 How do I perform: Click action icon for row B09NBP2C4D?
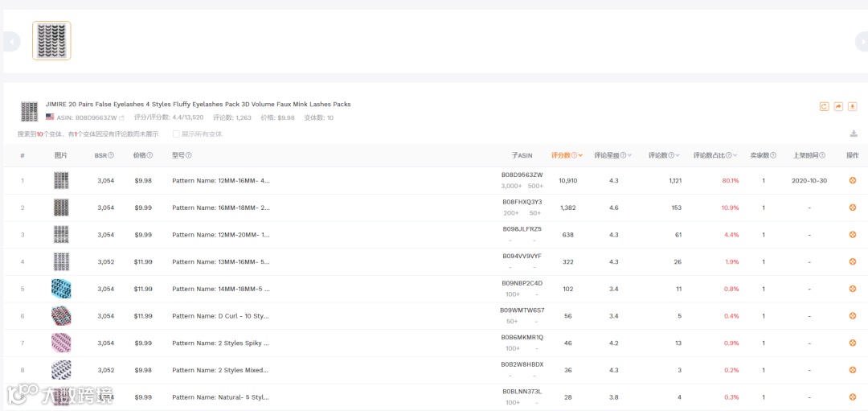853,289
